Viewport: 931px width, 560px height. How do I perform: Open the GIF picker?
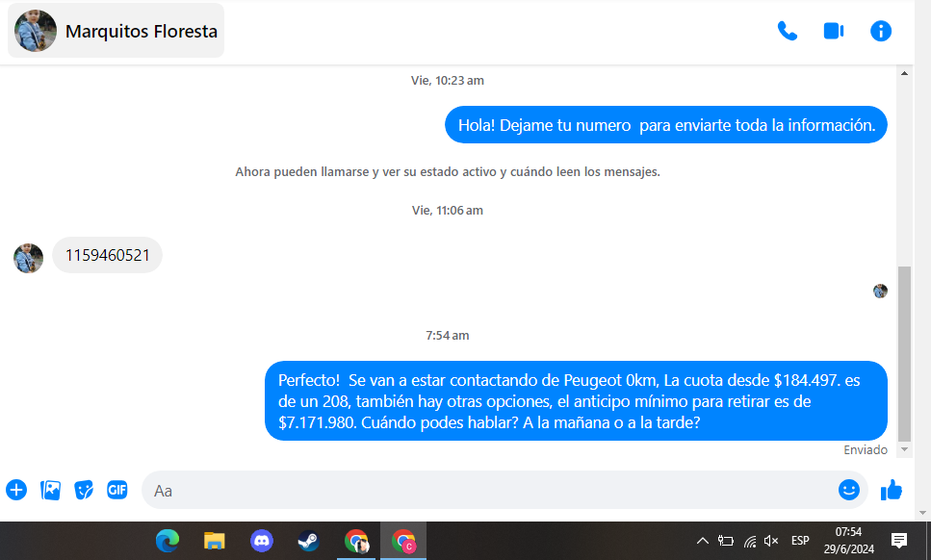(116, 490)
